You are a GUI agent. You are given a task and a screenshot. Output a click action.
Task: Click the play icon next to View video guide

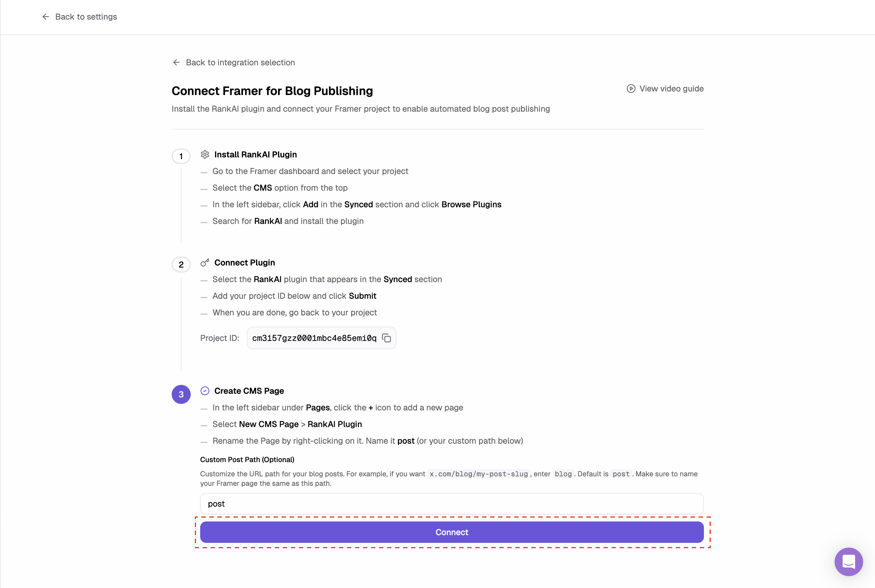click(x=631, y=88)
